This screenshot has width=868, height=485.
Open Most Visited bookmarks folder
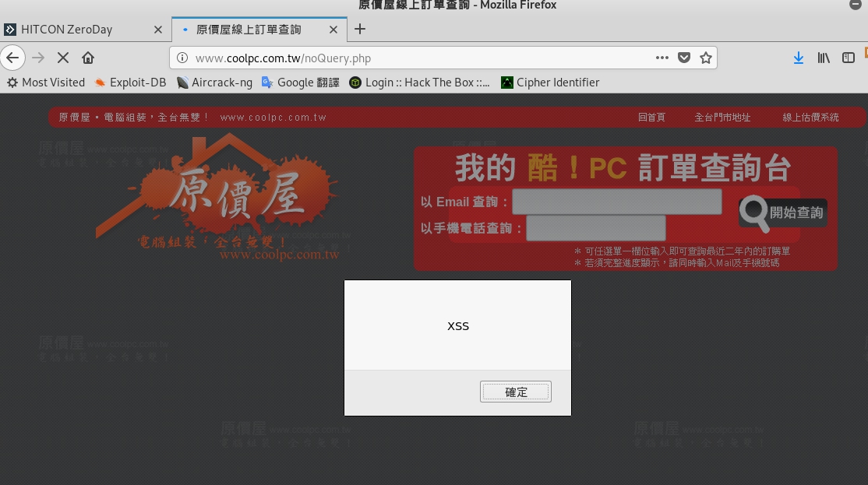[46, 83]
